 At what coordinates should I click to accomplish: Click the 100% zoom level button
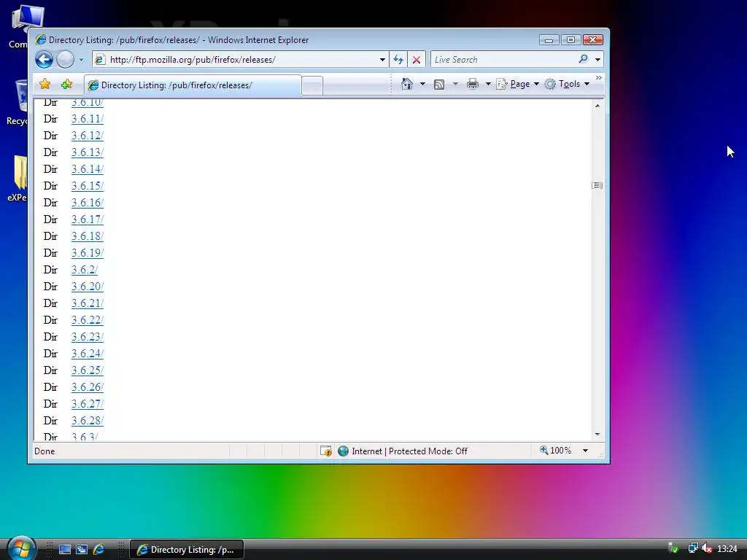pos(555,451)
